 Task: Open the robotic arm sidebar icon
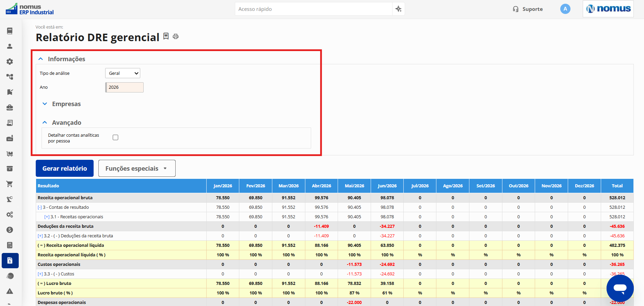(x=10, y=199)
